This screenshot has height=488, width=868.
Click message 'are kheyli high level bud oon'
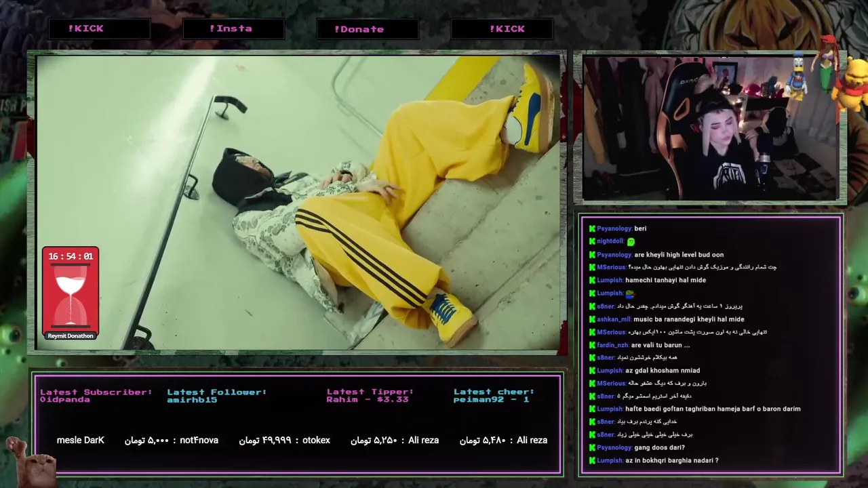[679, 255]
